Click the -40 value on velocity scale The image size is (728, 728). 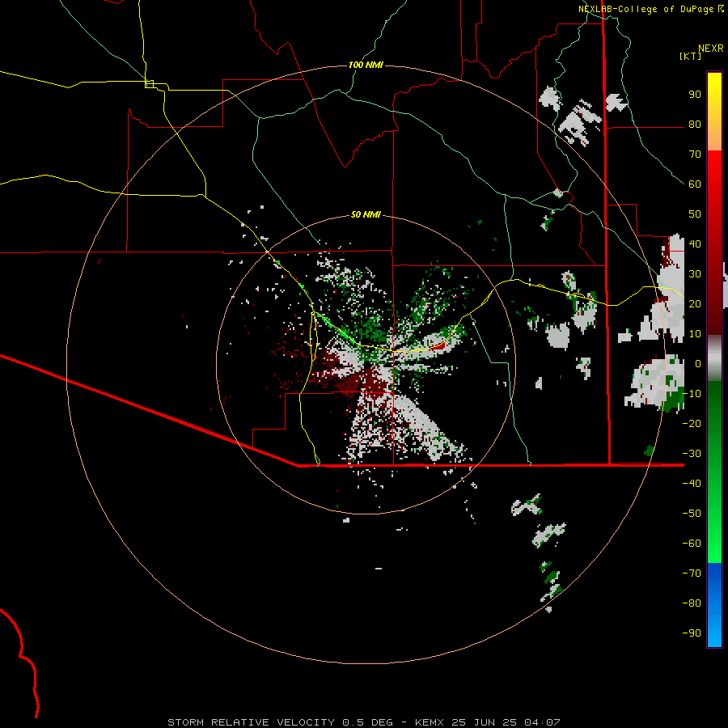[x=692, y=484]
